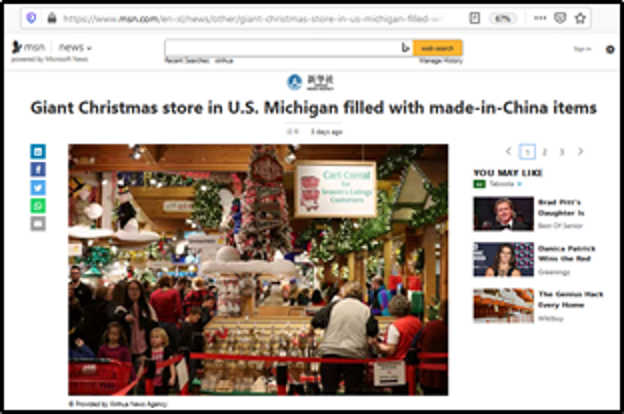Bookmark this page with the star
This screenshot has width=624, height=414.
580,18
